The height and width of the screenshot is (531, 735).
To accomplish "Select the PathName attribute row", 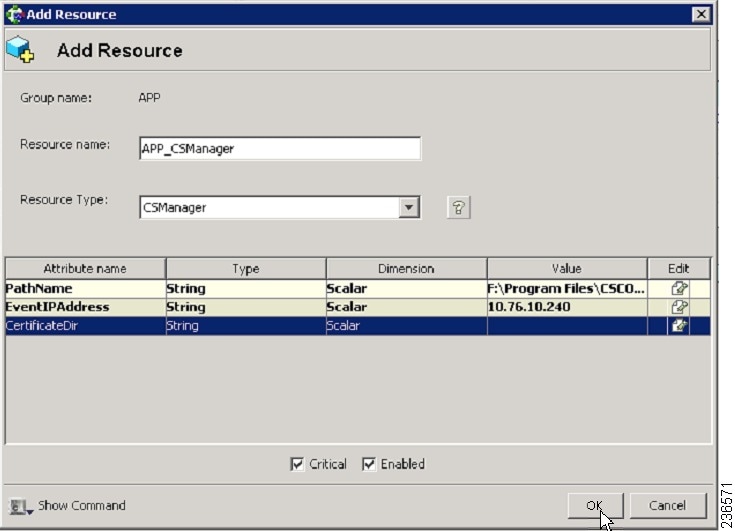I will coord(358,288).
